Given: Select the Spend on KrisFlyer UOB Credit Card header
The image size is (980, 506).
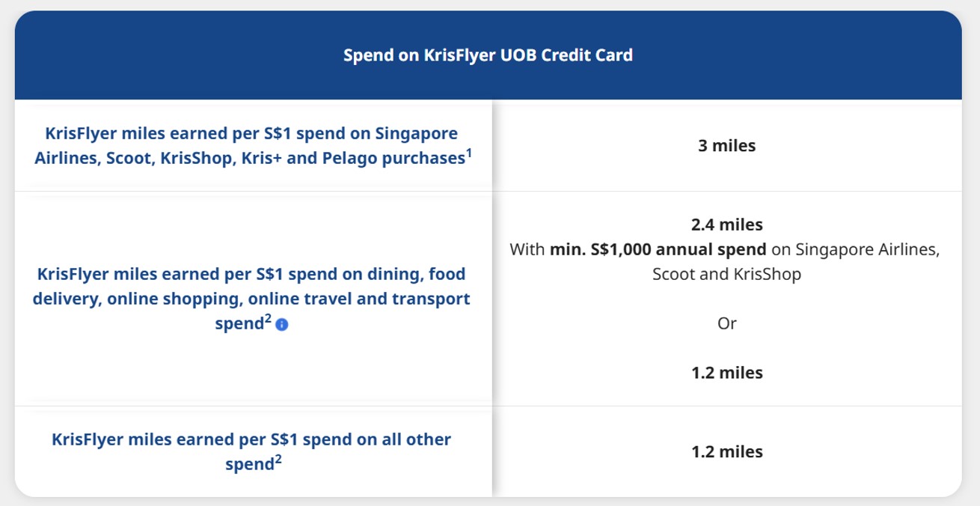Looking at the screenshot, I should 488,55.
